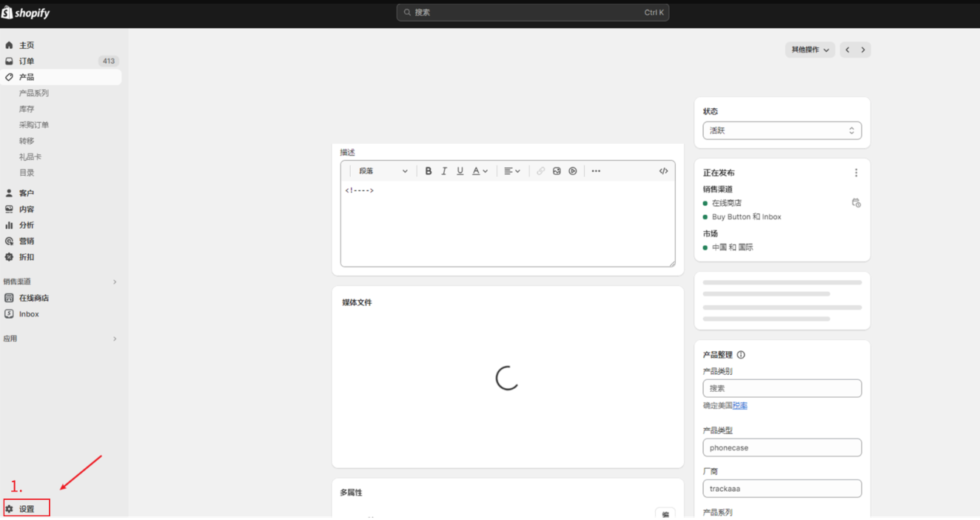This screenshot has height=520, width=980.
Task: Click the schedule icon beside 在线商店
Action: (x=856, y=203)
